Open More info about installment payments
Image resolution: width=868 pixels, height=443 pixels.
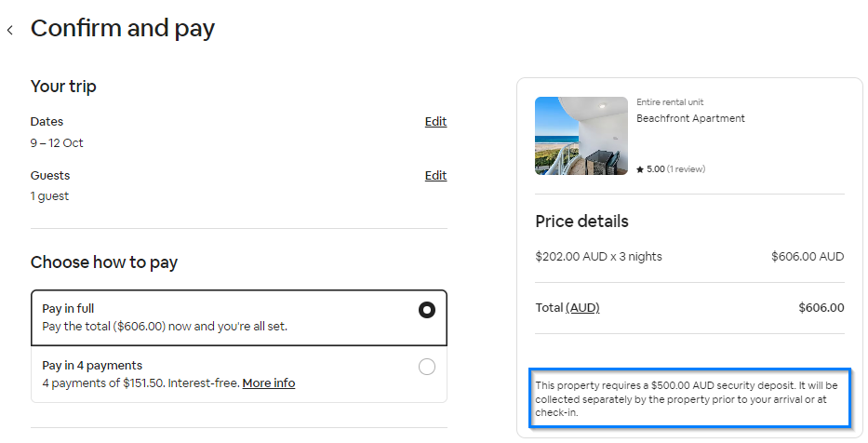coord(269,383)
